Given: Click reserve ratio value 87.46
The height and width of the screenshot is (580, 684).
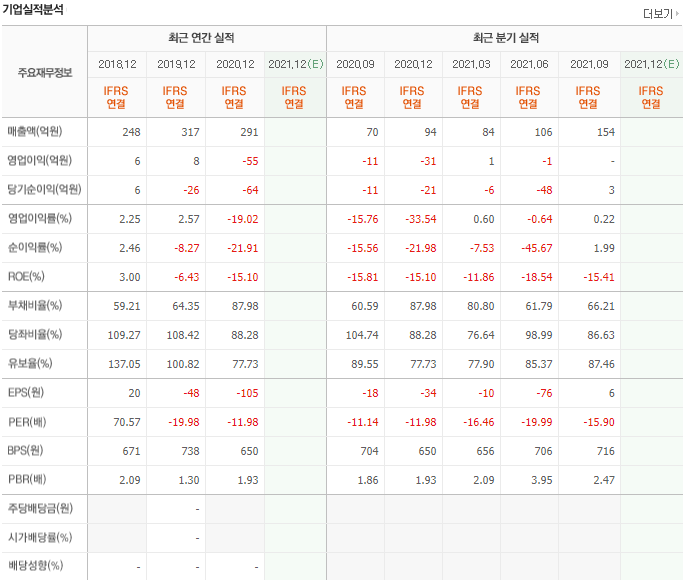Looking at the screenshot, I should [x=601, y=364].
